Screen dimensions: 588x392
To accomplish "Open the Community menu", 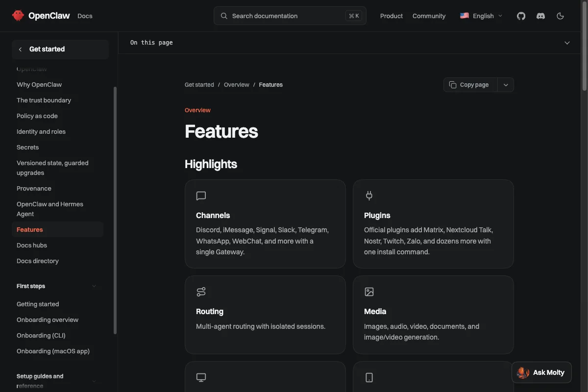I will (429, 16).
